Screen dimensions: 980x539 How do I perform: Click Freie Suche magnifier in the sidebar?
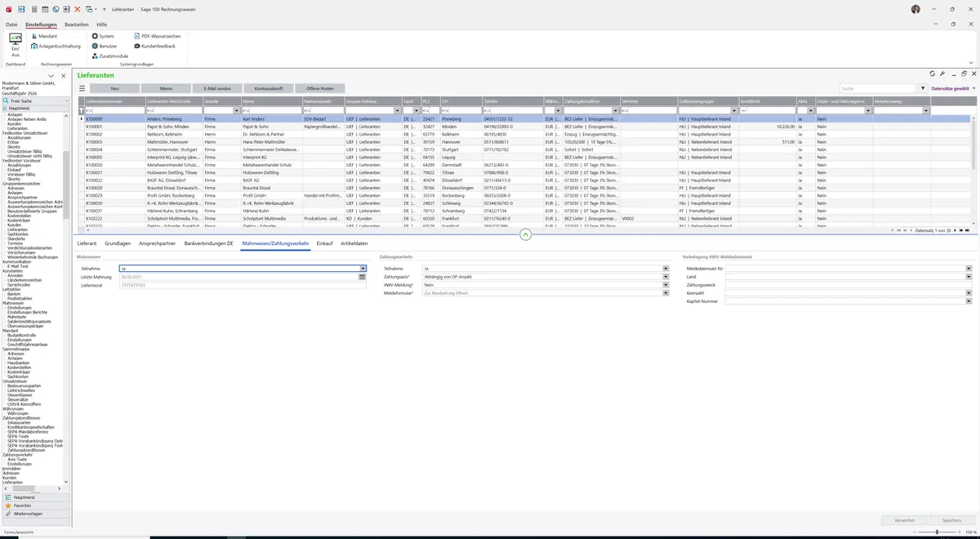click(x=6, y=101)
